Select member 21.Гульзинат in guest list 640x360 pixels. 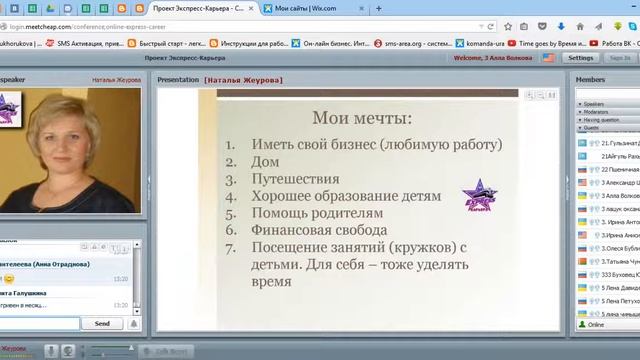[x=608, y=143]
